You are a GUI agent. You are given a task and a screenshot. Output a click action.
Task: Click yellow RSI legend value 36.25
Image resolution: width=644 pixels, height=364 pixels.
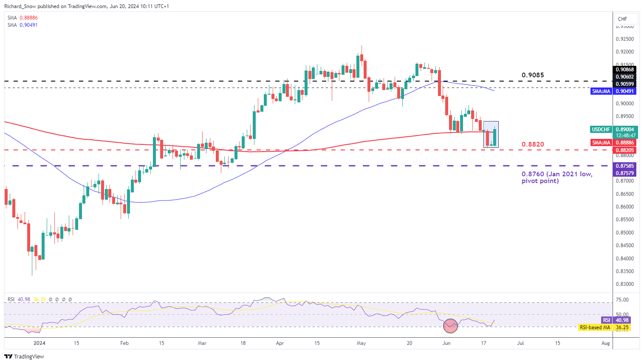tap(40, 299)
